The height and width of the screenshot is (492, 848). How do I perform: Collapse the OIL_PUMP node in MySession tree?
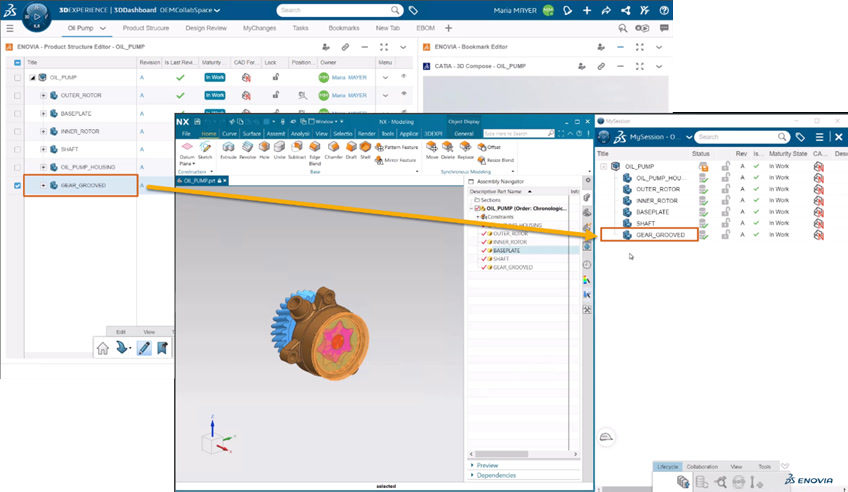(604, 167)
